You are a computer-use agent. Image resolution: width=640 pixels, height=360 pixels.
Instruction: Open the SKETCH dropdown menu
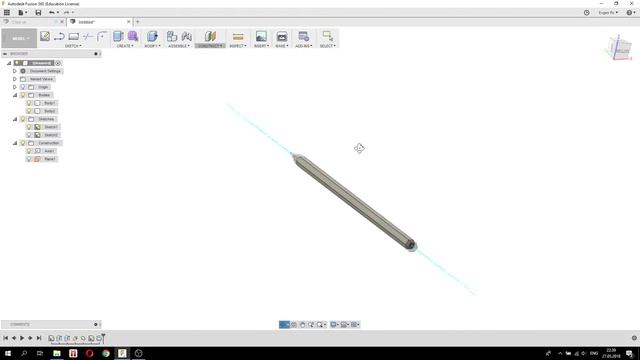click(73, 46)
